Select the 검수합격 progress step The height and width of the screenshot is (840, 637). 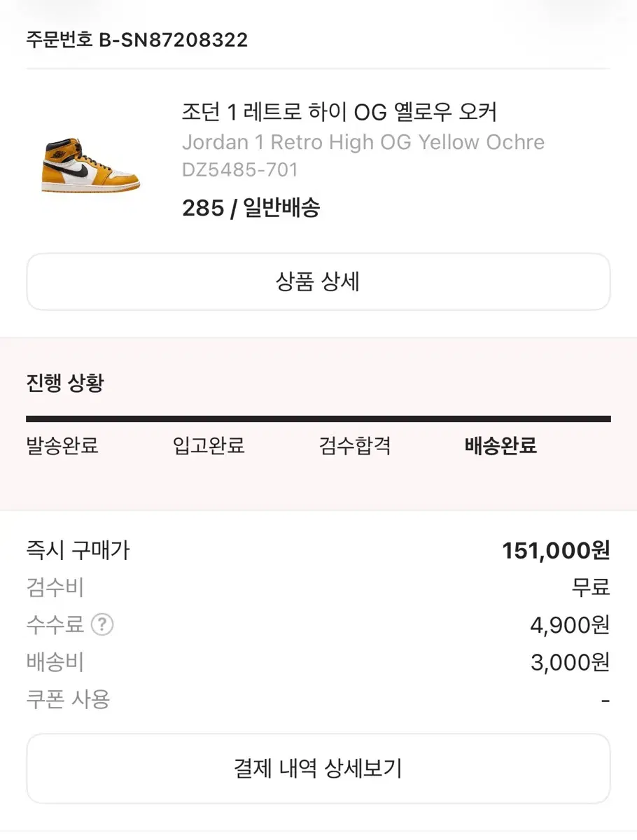pyautogui.click(x=355, y=445)
